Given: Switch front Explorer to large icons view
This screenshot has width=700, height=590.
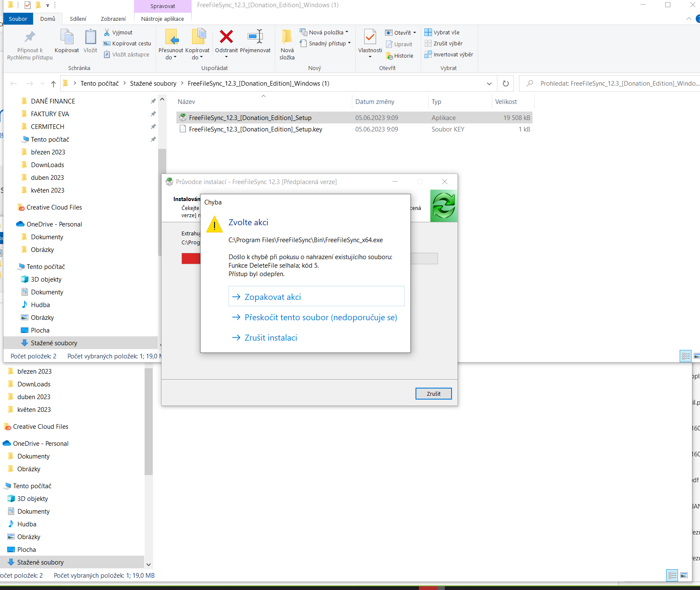Looking at the screenshot, I should (696, 356).
